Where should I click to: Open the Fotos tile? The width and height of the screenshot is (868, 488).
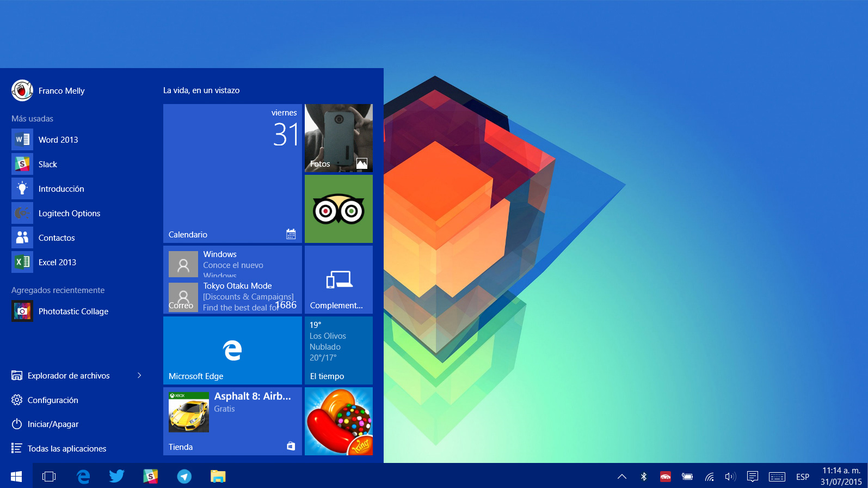click(338, 138)
